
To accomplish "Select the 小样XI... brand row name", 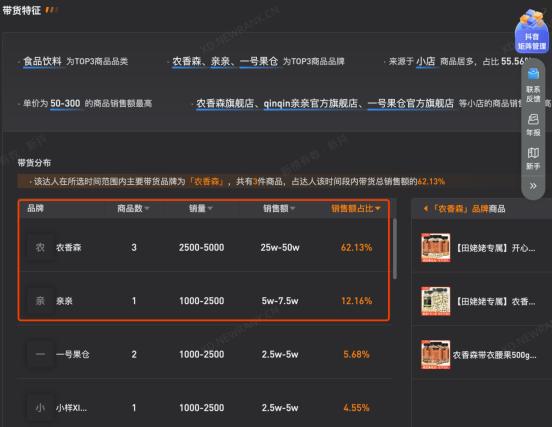I will [x=71, y=408].
